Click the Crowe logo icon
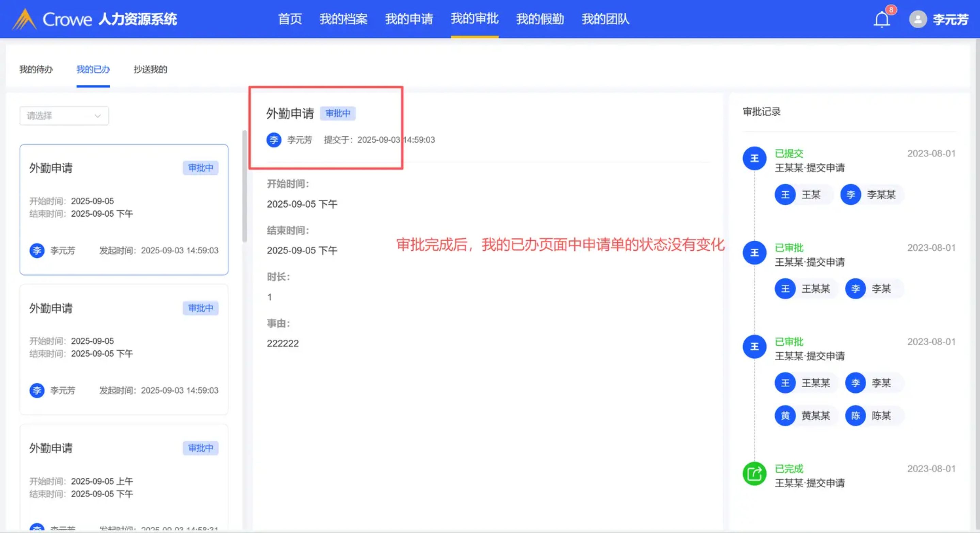Image resolution: width=980 pixels, height=533 pixels. [24, 19]
